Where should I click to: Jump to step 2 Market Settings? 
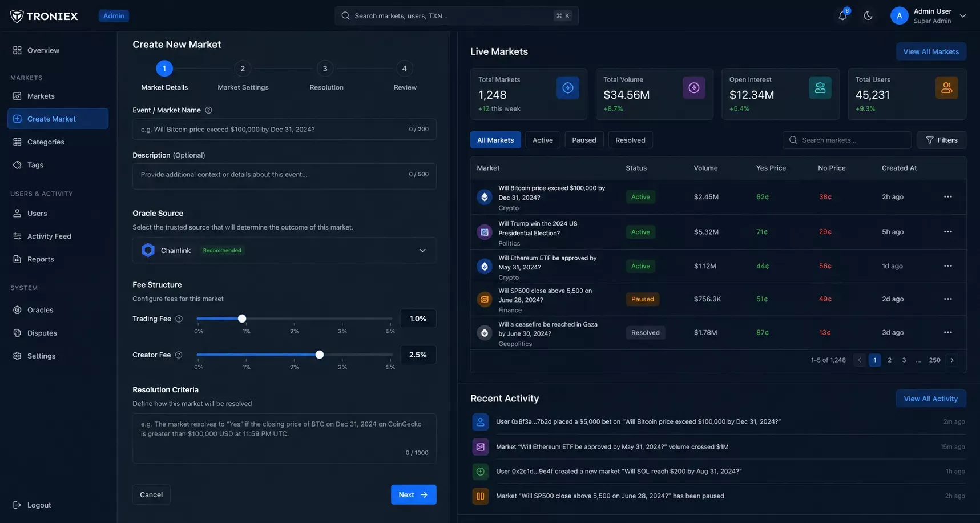243,69
